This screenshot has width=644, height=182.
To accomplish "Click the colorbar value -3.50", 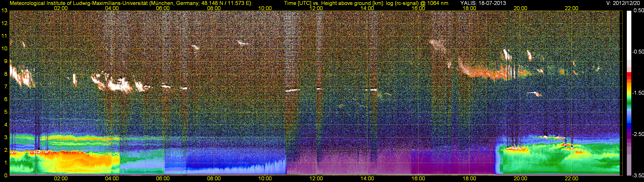I will pos(638,176).
